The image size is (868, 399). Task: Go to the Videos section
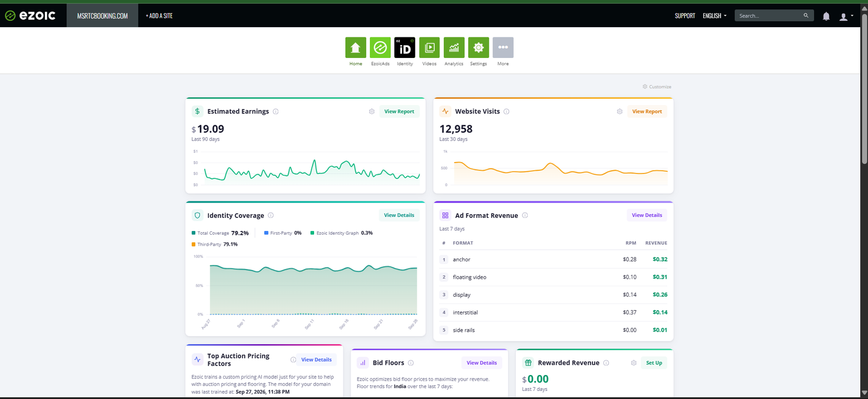429,48
